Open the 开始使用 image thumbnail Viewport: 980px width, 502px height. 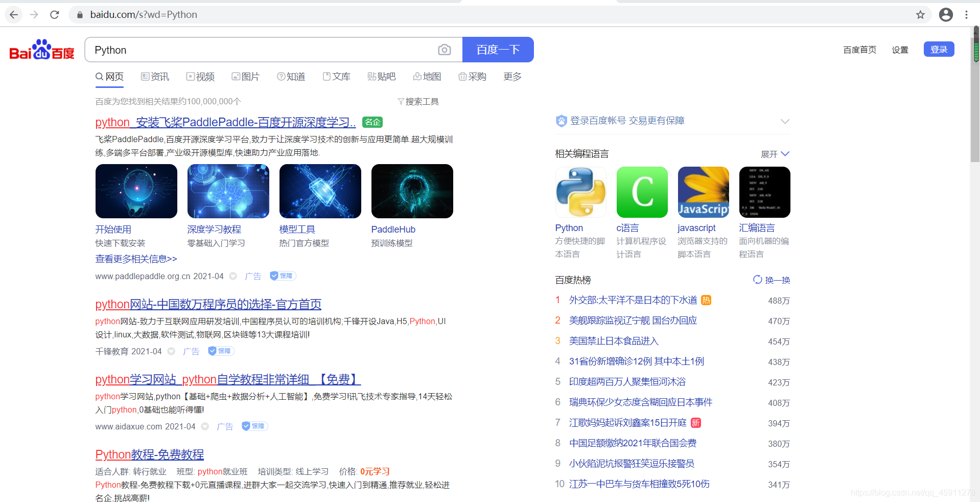136,191
